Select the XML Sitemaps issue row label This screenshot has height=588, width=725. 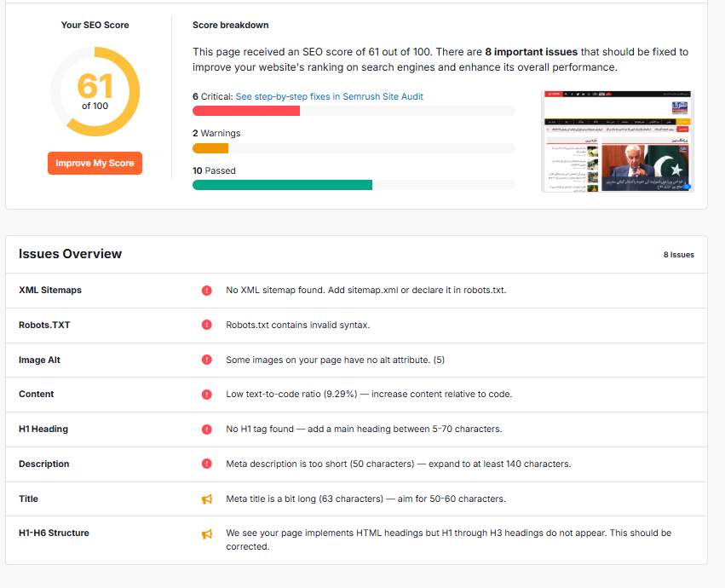coord(50,291)
